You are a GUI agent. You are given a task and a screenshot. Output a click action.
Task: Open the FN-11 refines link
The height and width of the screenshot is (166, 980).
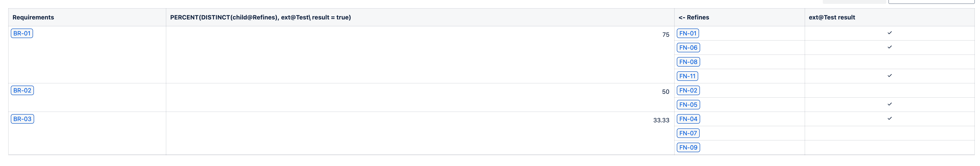tap(688, 76)
